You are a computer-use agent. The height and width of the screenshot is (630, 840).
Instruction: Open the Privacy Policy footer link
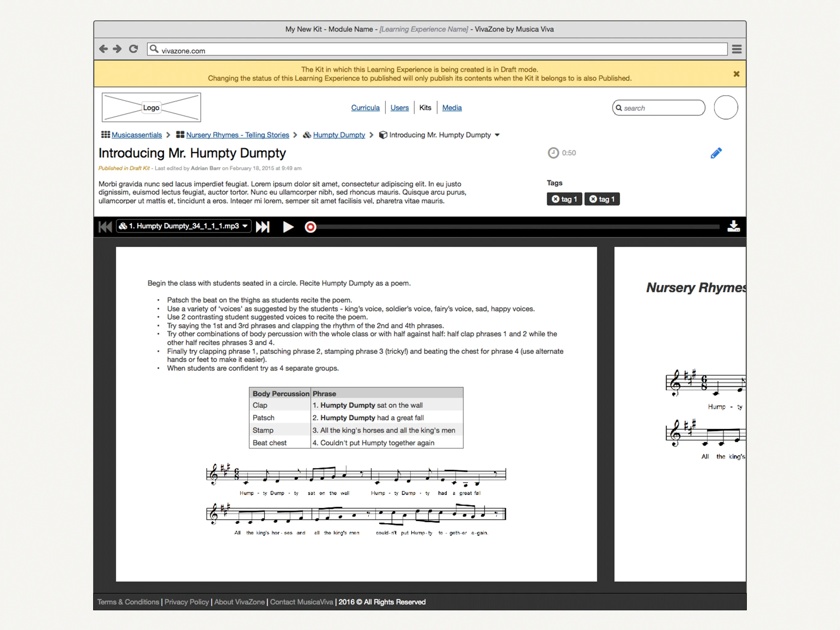[186, 602]
